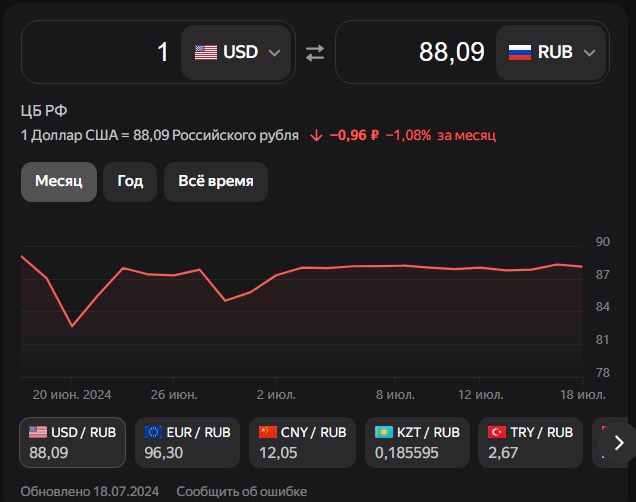Click the US flag icon in selector
The image size is (636, 502).
tap(206, 52)
